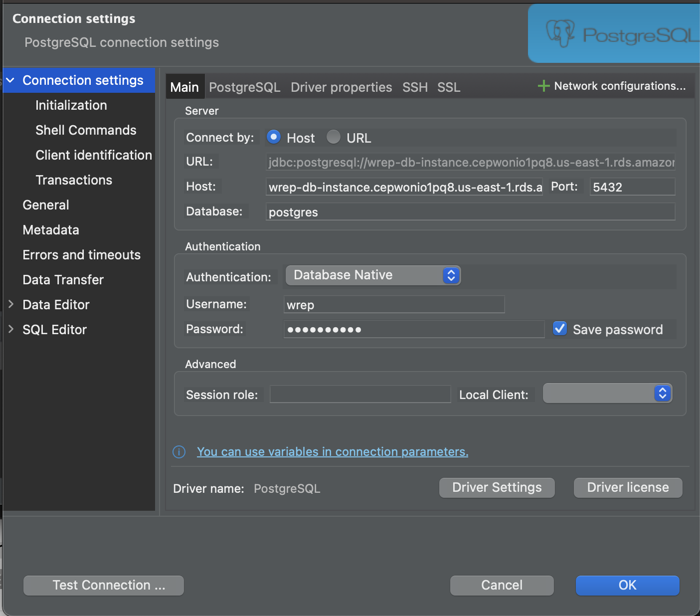Click the info icon beside the variables tip
Image resolution: width=700 pixels, height=616 pixels.
tap(178, 451)
